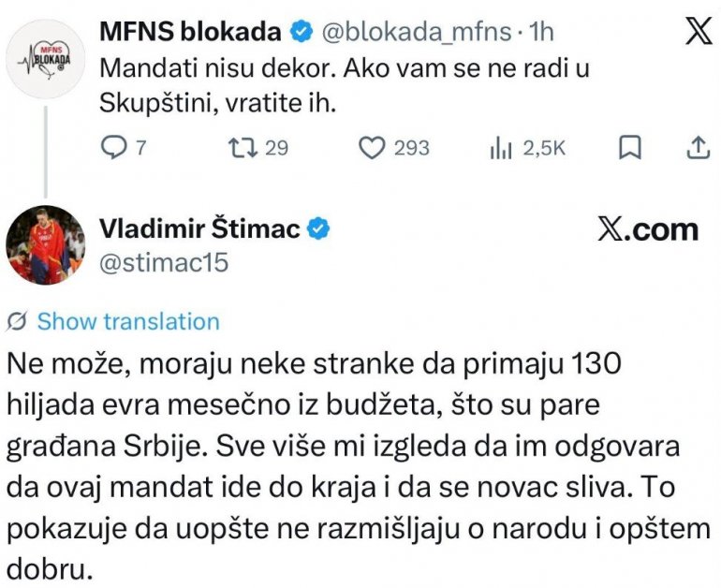Repost the MFNS blokada tweet
721x588 pixels.
(243, 147)
